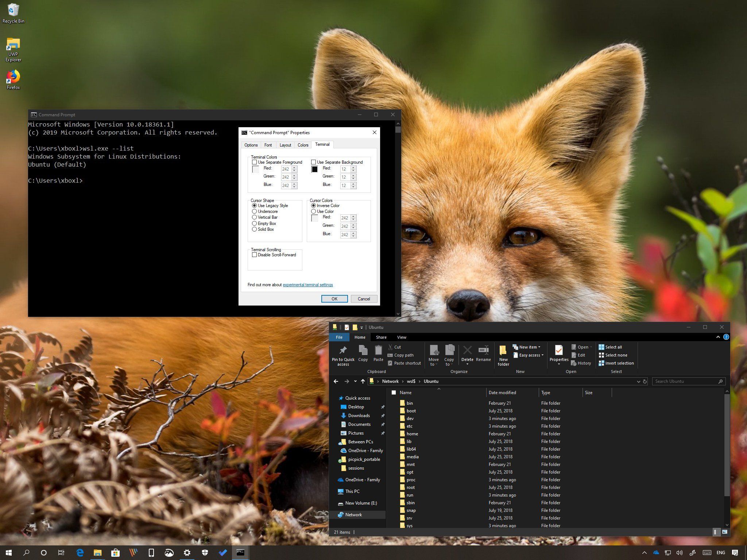Click the Invert selection icon

coord(601,363)
